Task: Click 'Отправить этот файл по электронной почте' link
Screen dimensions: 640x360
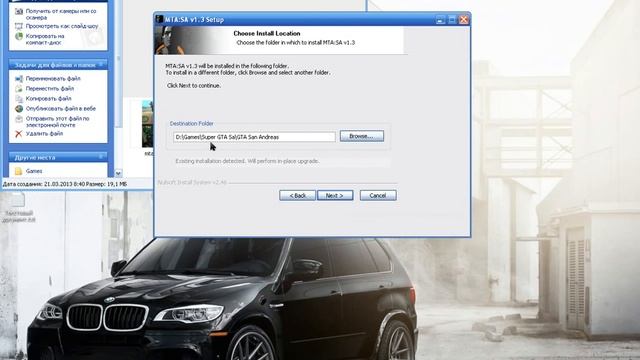Action: 57,122
